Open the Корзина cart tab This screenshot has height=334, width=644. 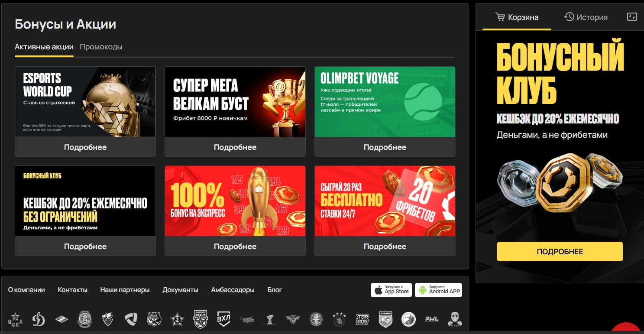517,17
